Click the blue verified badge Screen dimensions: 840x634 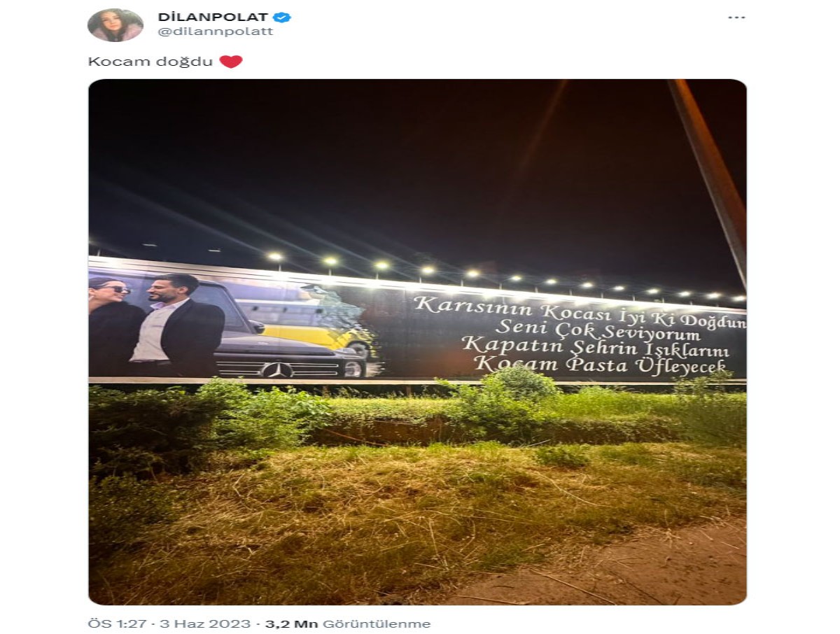point(282,17)
